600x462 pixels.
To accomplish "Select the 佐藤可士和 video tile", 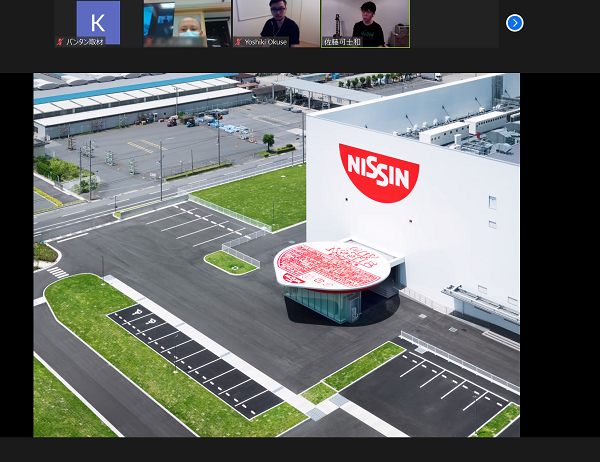I will pyautogui.click(x=365, y=20).
